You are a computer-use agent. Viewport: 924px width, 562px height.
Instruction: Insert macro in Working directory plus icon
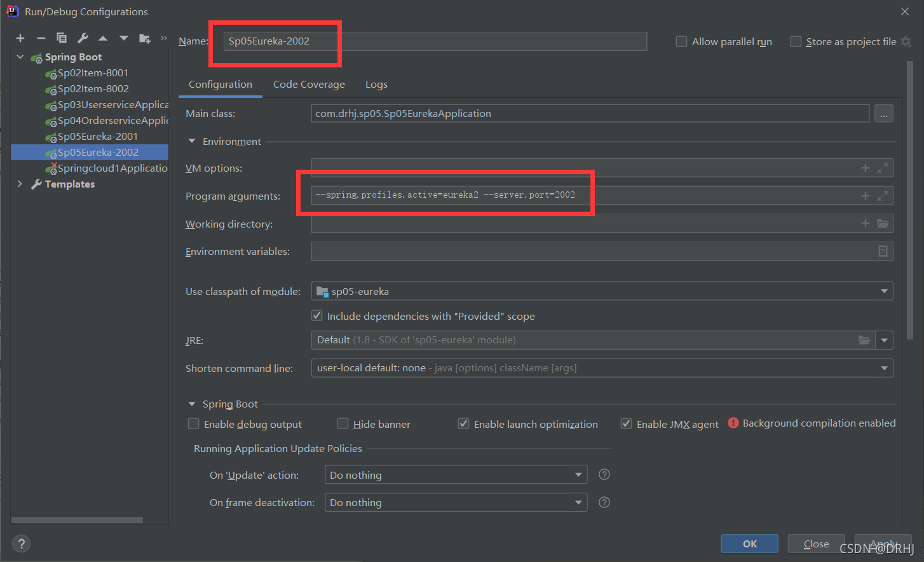865,223
